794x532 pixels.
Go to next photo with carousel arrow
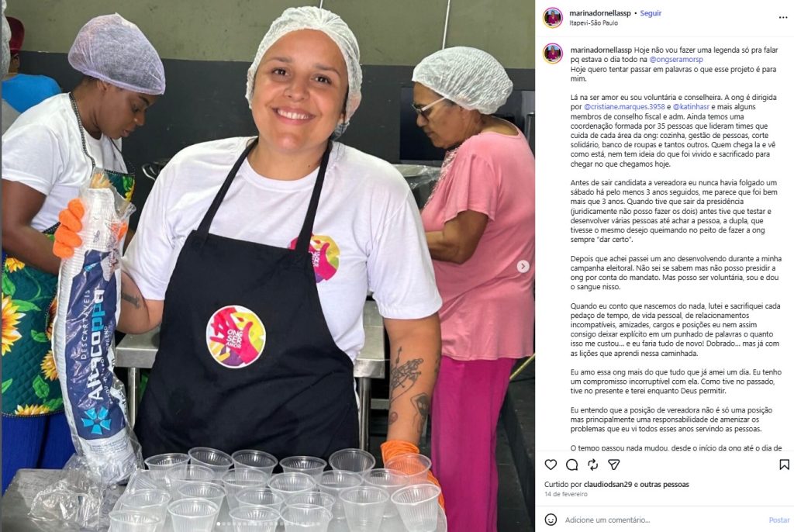click(x=523, y=266)
